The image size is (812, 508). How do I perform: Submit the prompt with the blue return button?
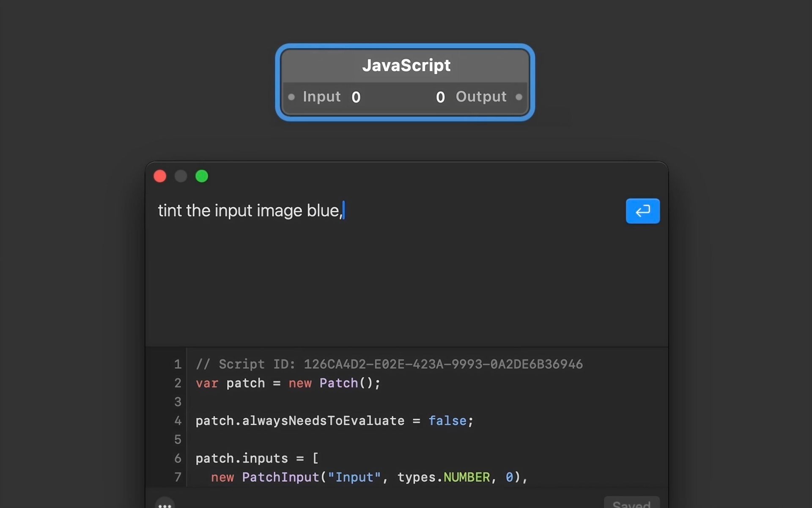pyautogui.click(x=642, y=211)
